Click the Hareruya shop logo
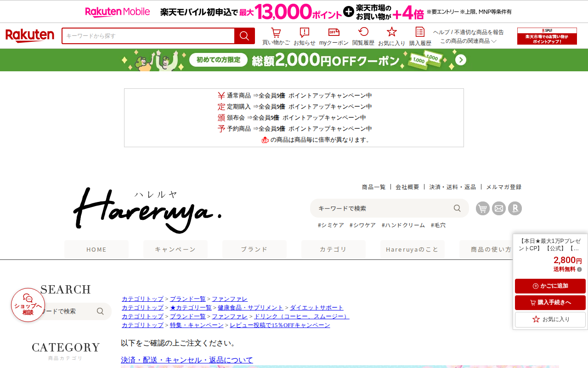 pos(147,210)
